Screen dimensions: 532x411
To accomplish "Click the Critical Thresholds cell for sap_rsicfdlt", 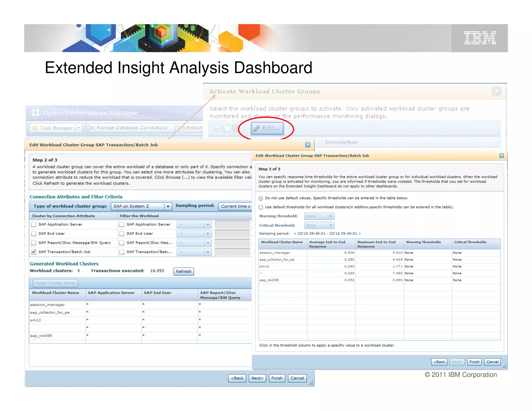I will tap(476, 280).
